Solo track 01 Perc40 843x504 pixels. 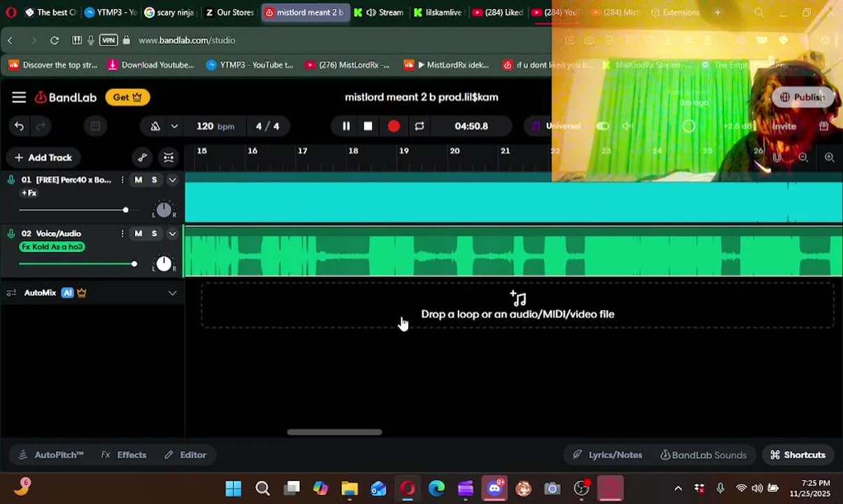pos(154,180)
